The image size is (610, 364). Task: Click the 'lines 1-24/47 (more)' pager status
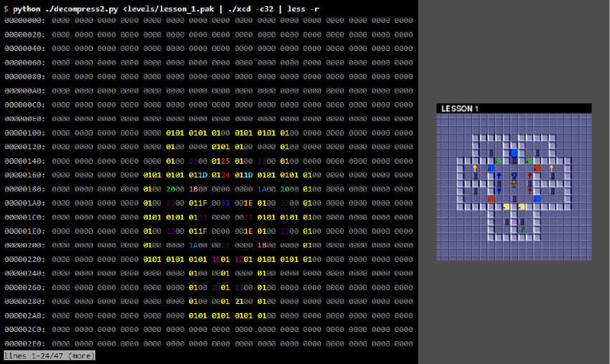50,356
